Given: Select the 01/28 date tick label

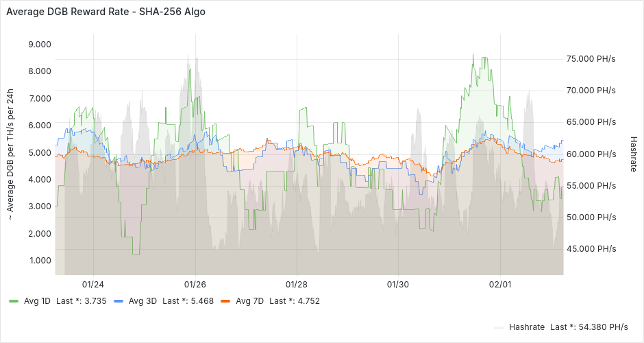Looking at the screenshot, I should 296,284.
